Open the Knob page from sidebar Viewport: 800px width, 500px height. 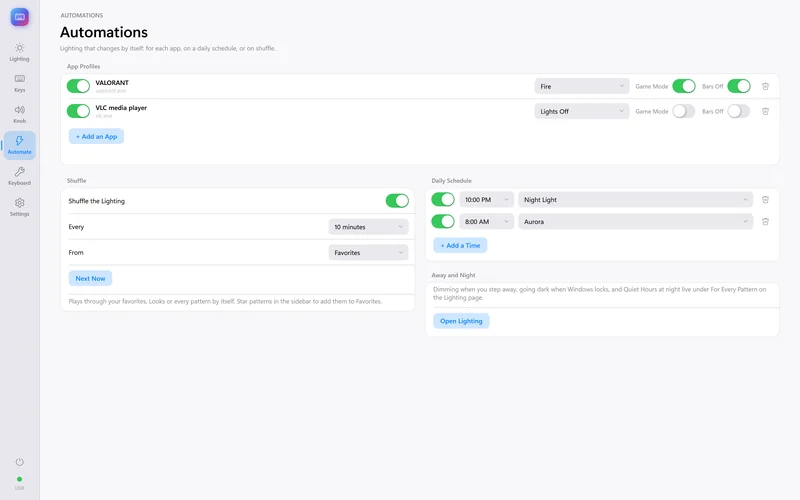click(x=19, y=114)
